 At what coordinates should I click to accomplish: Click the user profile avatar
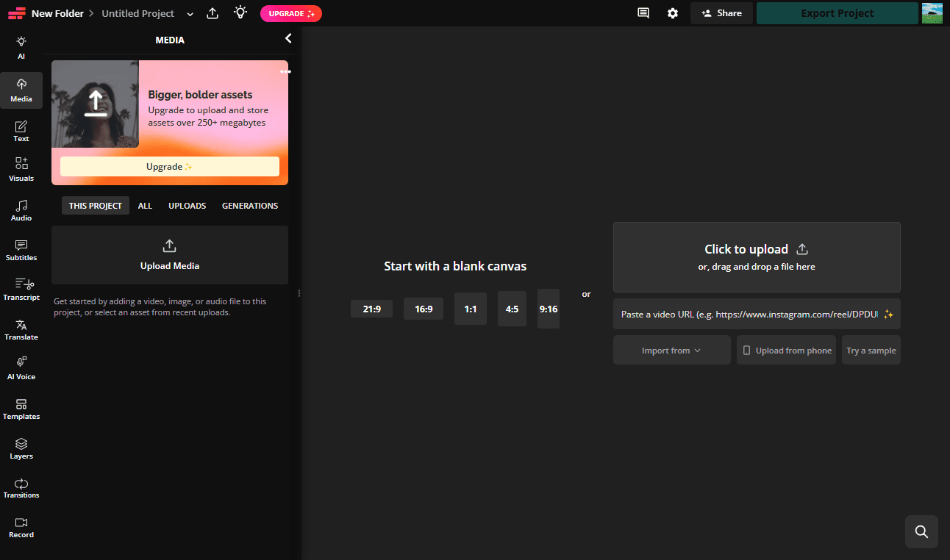click(x=932, y=13)
